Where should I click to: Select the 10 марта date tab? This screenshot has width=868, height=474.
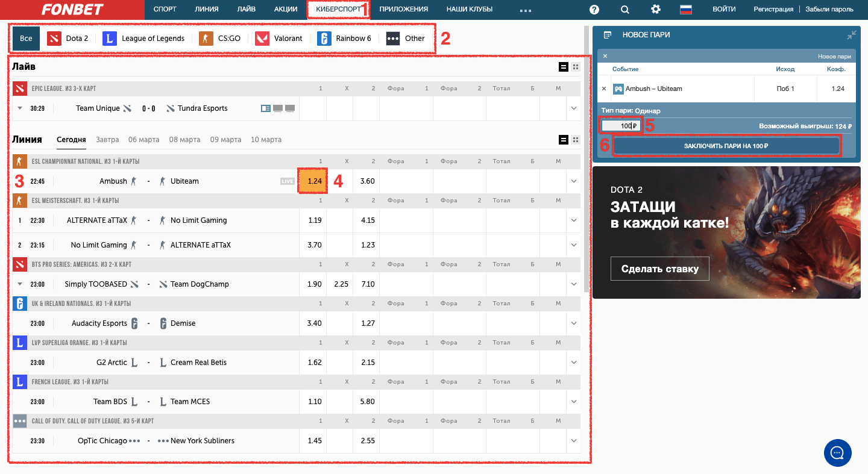(266, 140)
